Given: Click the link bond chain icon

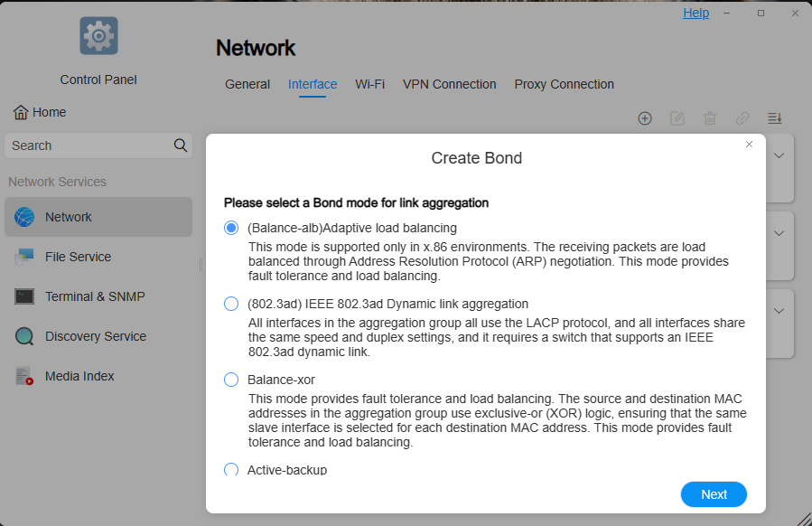Looking at the screenshot, I should tap(742, 118).
